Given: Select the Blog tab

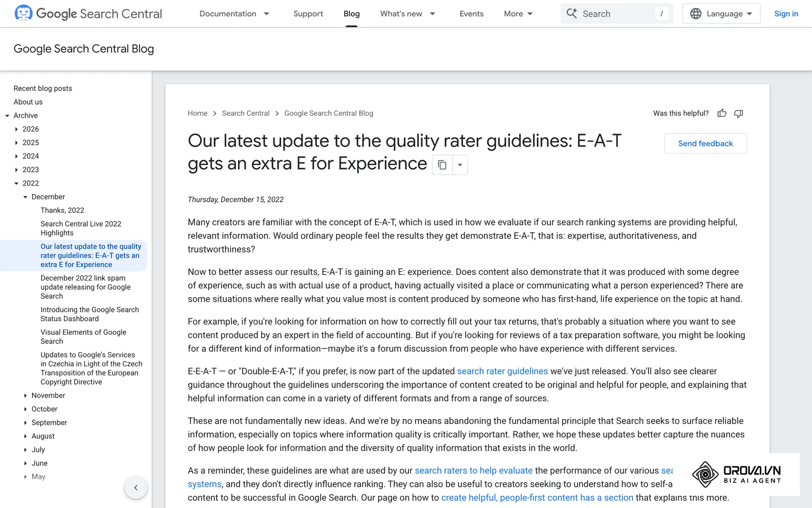Looking at the screenshot, I should [352, 14].
